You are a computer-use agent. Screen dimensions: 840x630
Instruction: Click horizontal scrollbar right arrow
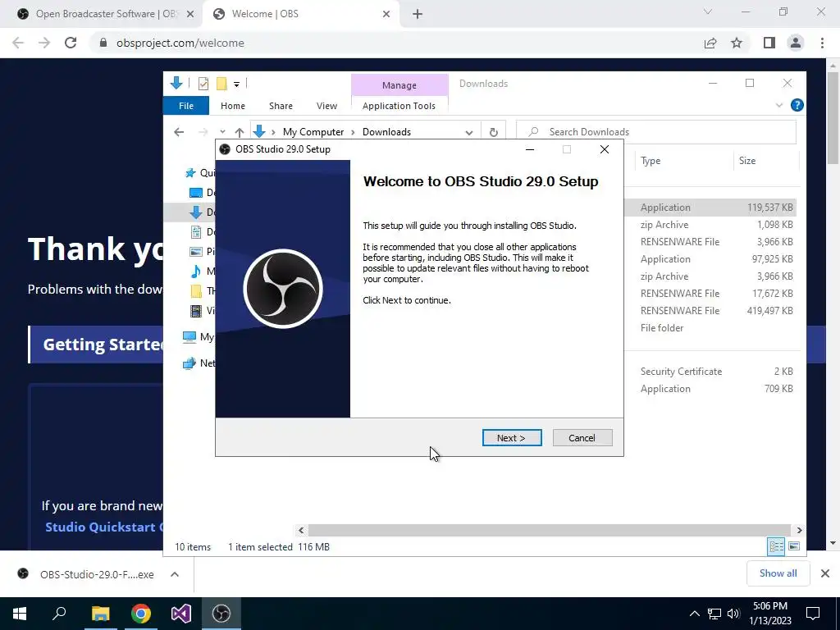pos(799,531)
